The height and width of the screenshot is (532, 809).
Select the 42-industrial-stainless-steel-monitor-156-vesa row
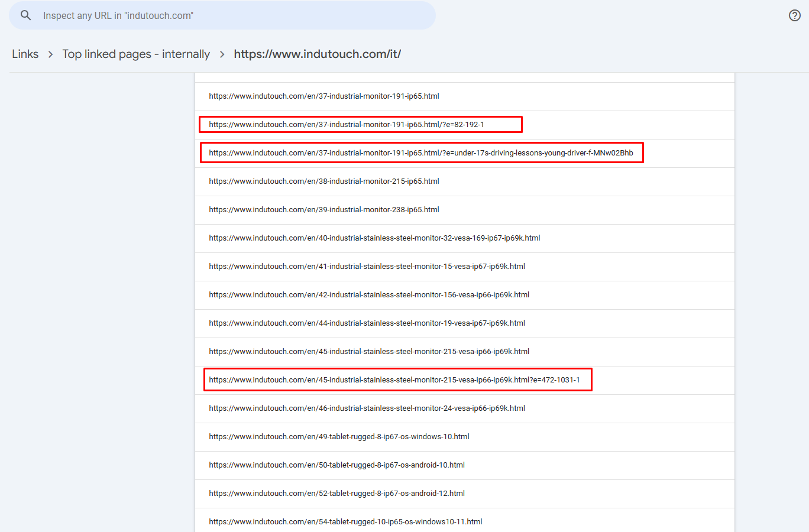(x=465, y=295)
